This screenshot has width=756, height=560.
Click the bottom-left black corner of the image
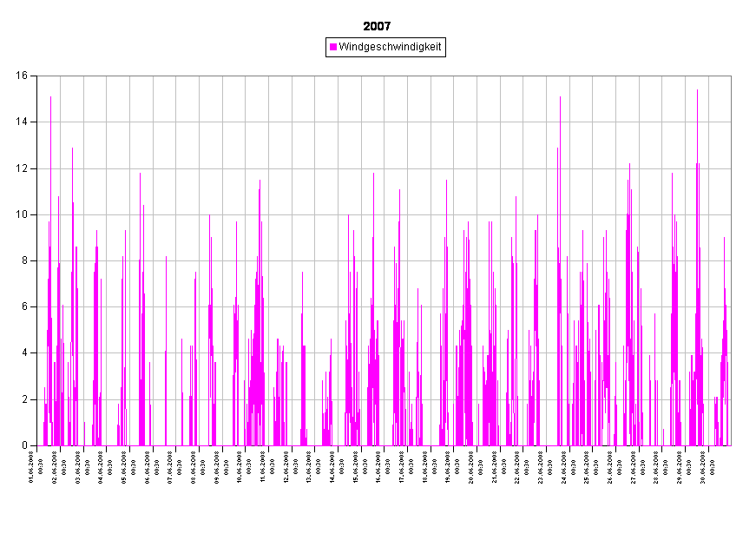pos(4,555)
